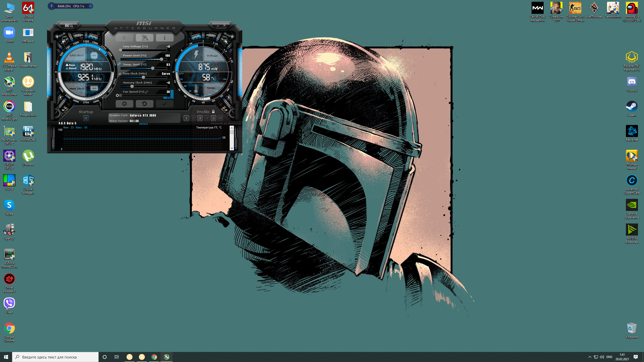Open the voltage/frequency curve editor icon
644x362 pixels.
pos(119,74)
